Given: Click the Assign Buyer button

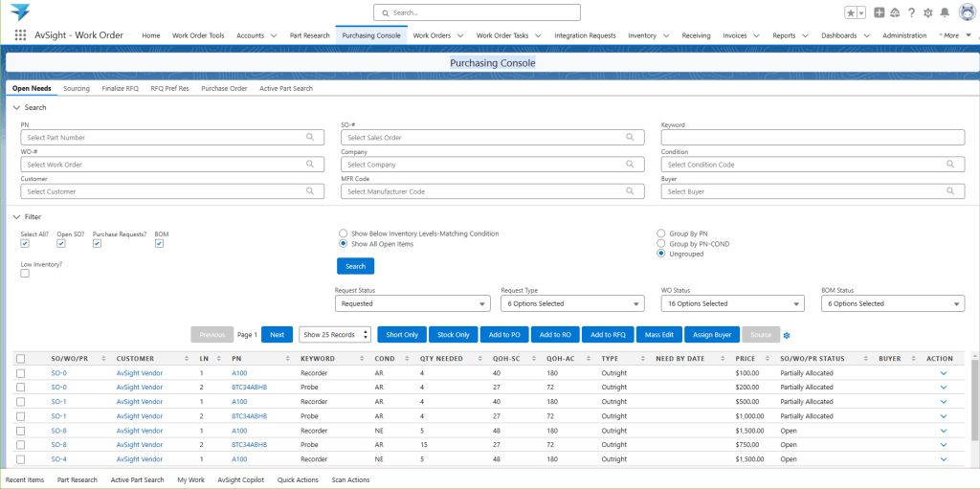Looking at the screenshot, I should tap(712, 335).
